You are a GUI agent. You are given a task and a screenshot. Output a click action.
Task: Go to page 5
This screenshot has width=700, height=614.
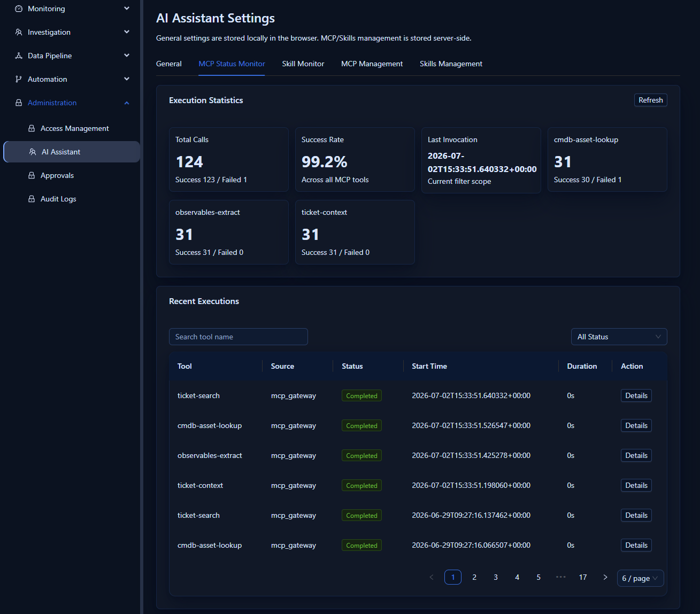[x=539, y=577]
